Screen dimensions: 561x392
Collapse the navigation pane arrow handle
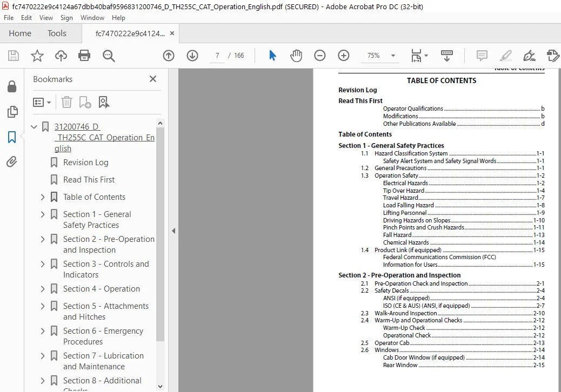[x=173, y=231]
